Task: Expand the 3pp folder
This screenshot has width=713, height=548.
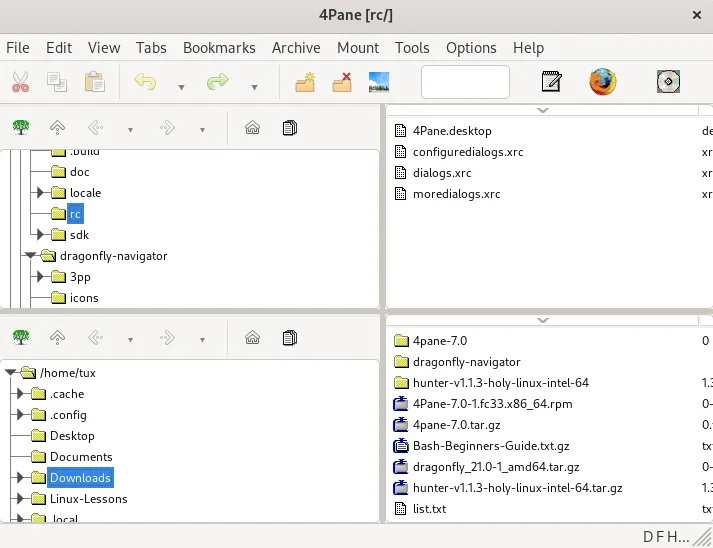Action: coord(40,277)
